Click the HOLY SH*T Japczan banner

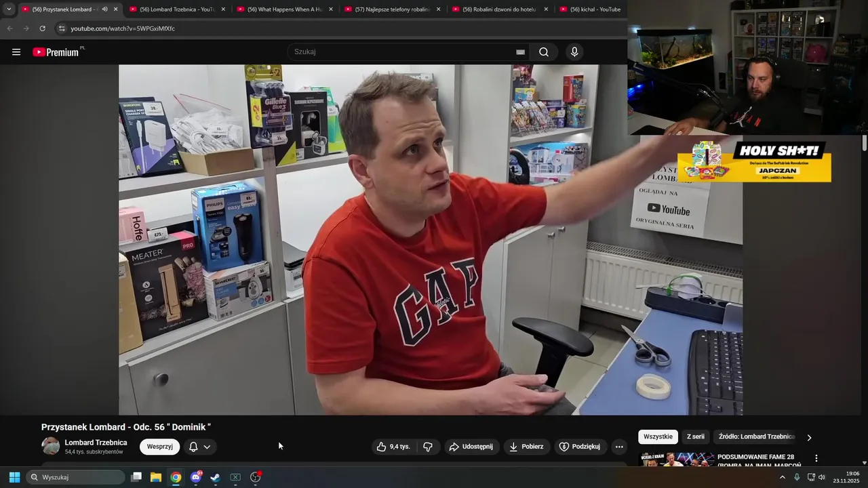(754, 161)
